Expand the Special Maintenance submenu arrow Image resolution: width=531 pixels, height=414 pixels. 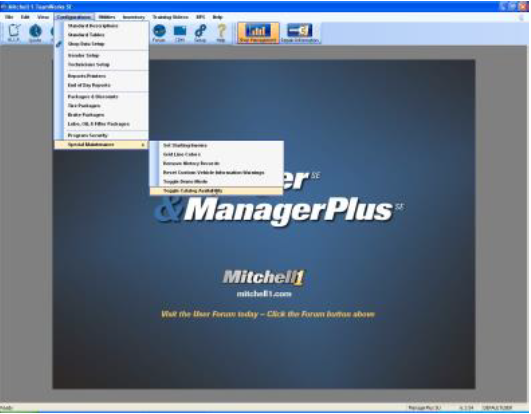pos(143,145)
